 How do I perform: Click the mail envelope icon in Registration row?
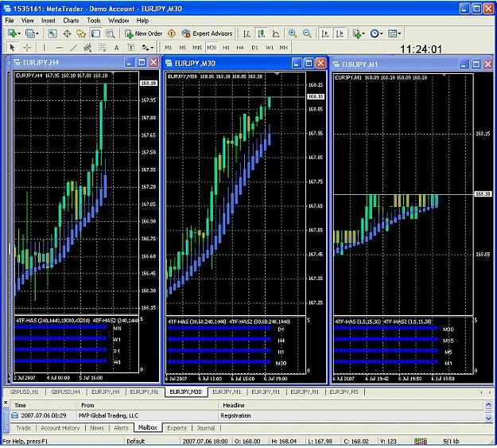coord(14,415)
